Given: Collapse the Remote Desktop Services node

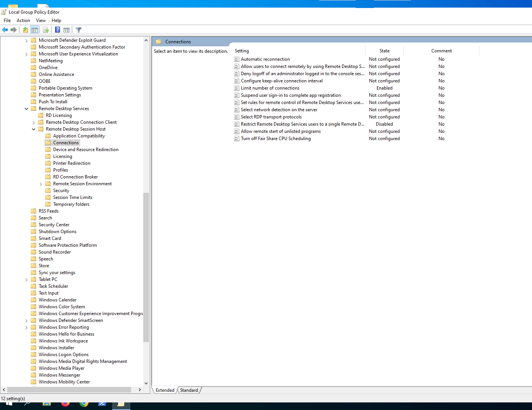Looking at the screenshot, I should pos(26,108).
